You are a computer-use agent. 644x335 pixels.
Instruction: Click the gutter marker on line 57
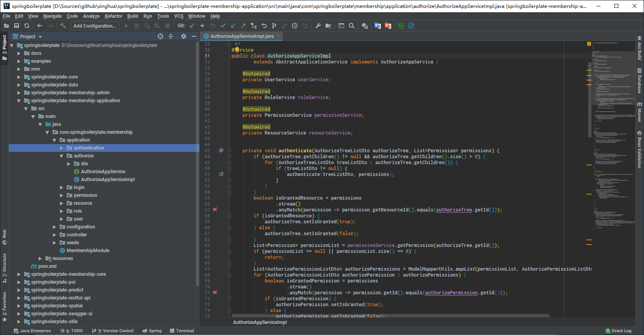[x=215, y=210]
